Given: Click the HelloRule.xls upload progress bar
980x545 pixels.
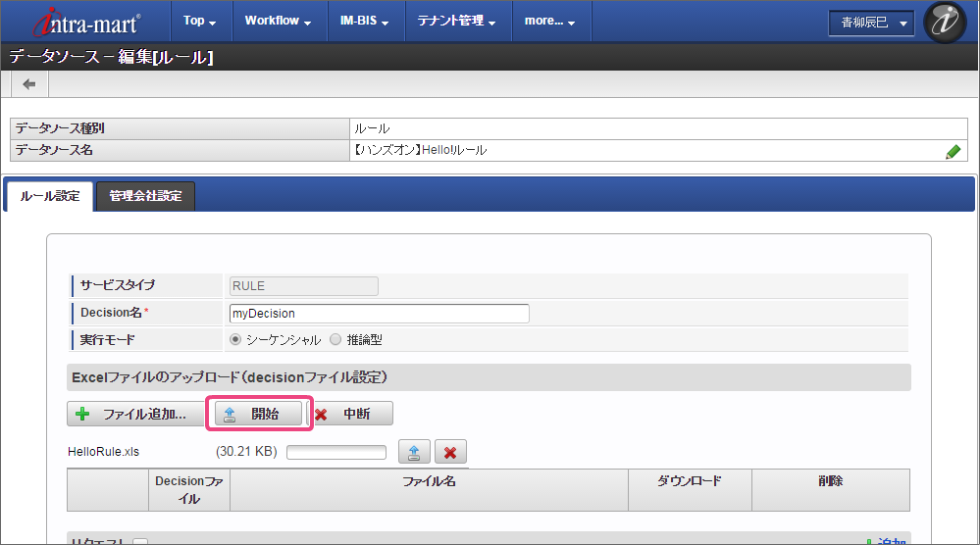Looking at the screenshot, I should [336, 452].
